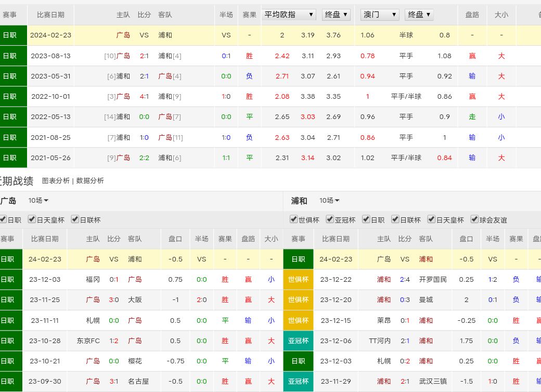Click 世俱杯 badge for 23-12-22 match
The image size is (541, 392).
click(x=298, y=279)
